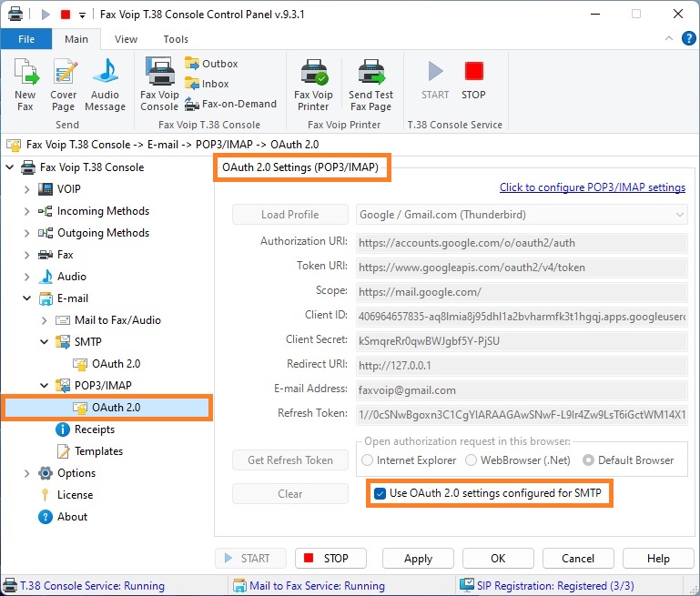
Task: Click T.38 Console Service: Running status
Action: (84, 586)
